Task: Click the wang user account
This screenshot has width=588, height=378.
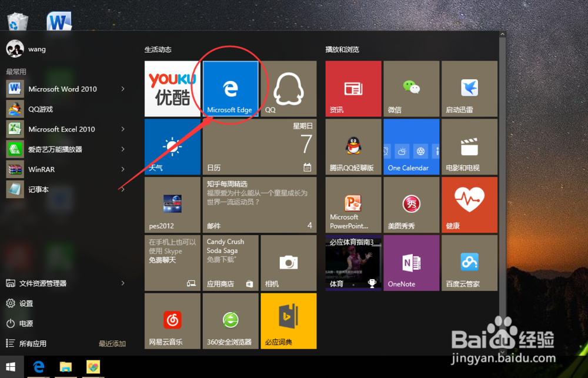Action: [x=26, y=49]
